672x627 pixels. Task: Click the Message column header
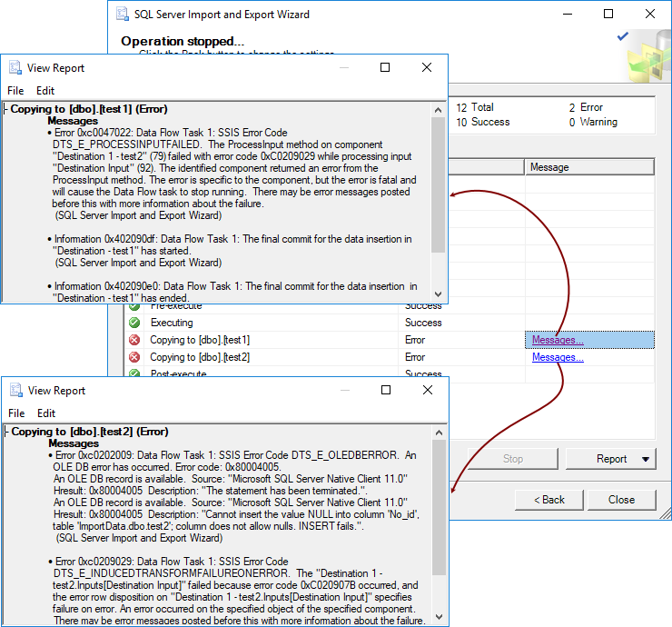click(589, 167)
